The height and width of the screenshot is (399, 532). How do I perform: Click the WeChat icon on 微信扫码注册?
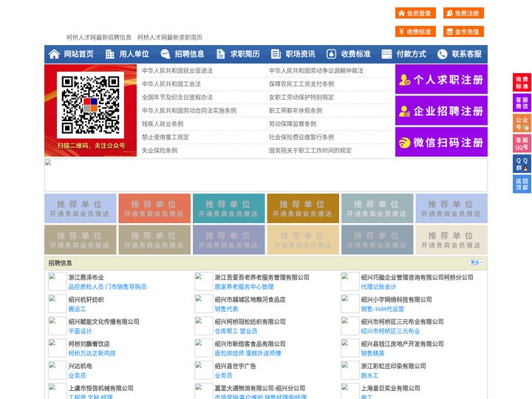tap(404, 143)
